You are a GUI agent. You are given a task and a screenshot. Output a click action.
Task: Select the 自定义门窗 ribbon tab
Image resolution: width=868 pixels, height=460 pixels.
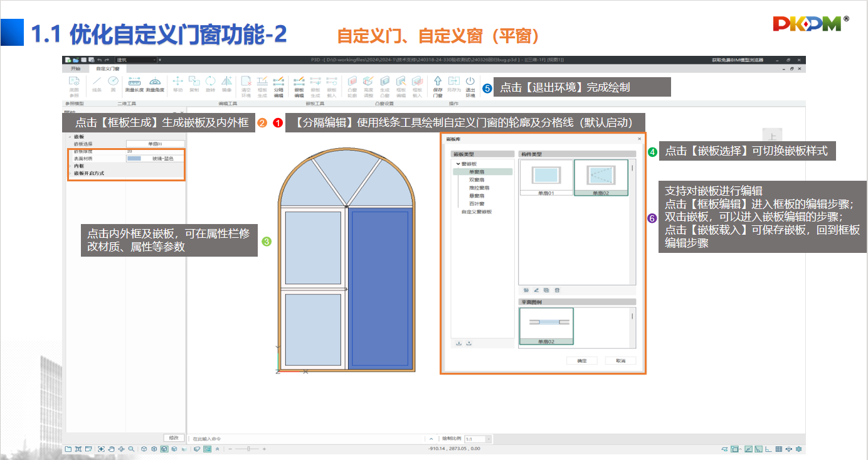[x=107, y=68]
